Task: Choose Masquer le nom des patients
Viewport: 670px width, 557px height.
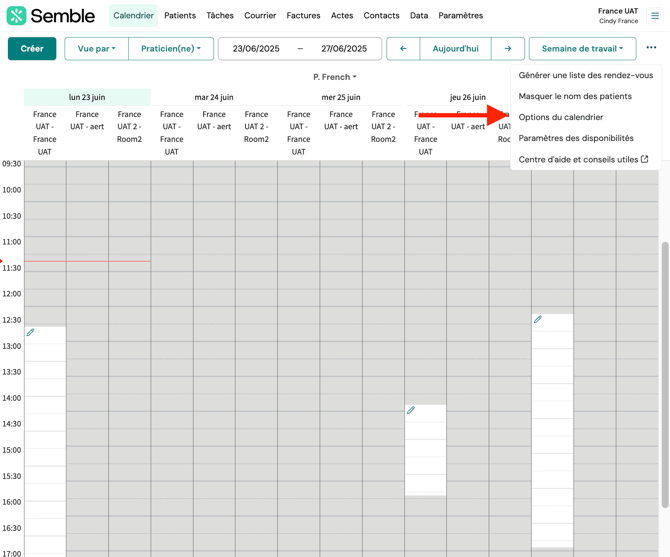Action: click(x=575, y=96)
